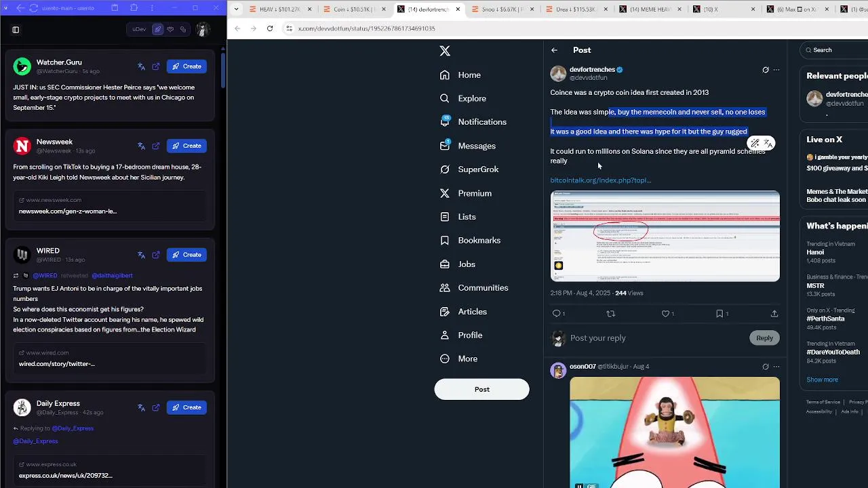Create token from Daily Express post
This screenshot has width=868, height=488.
[186, 407]
